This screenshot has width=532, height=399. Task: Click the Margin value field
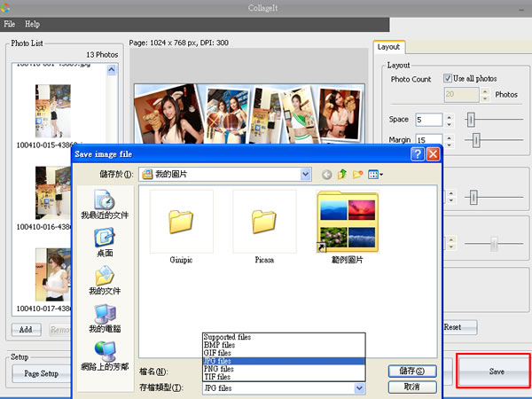429,139
